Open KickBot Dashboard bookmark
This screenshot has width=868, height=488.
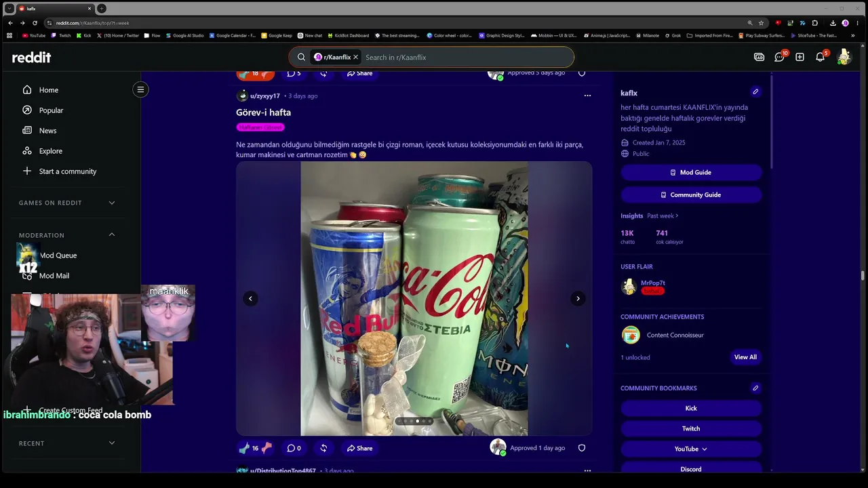pyautogui.click(x=348, y=35)
